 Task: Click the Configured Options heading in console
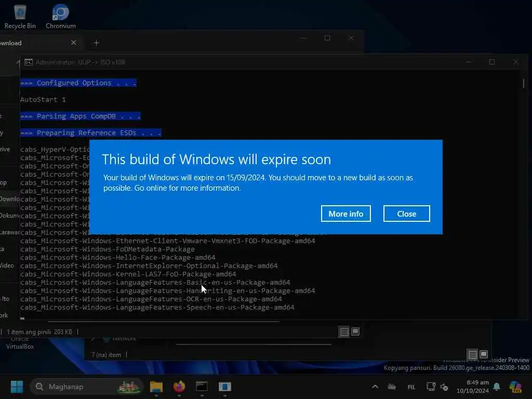tap(78, 83)
